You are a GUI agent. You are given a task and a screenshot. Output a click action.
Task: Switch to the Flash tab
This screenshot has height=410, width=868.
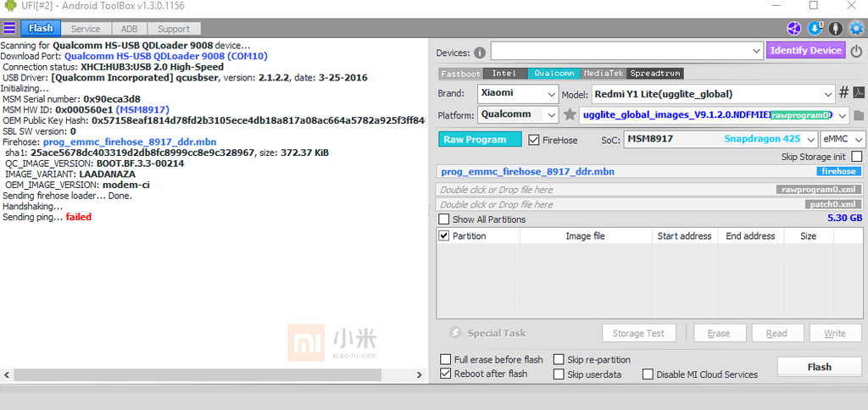tap(41, 28)
